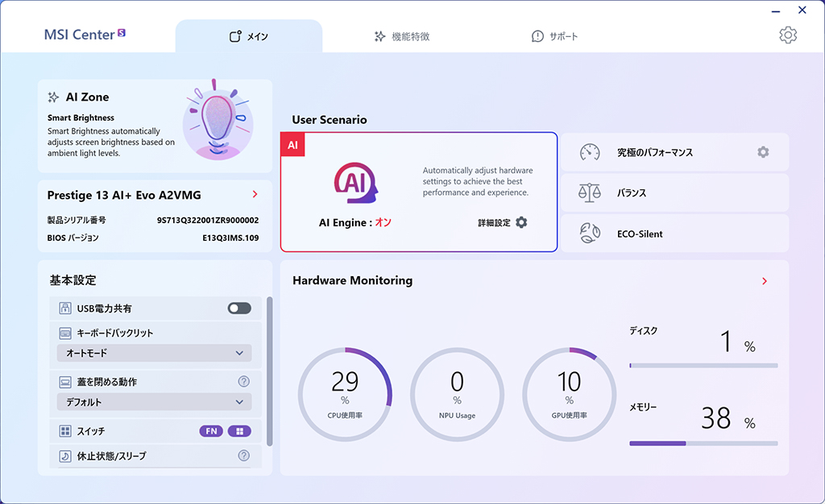Open the 機能特徴 tab
The image size is (825, 504).
402,36
